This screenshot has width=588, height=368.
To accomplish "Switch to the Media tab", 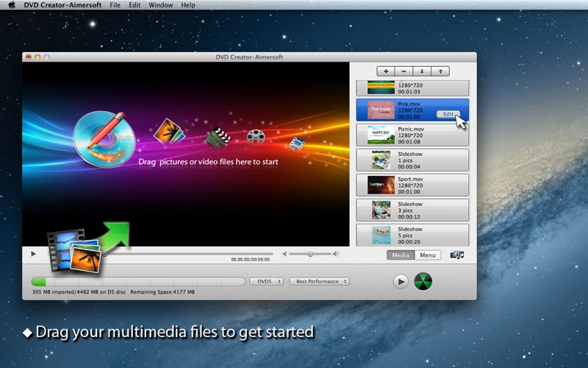I will click(x=401, y=255).
